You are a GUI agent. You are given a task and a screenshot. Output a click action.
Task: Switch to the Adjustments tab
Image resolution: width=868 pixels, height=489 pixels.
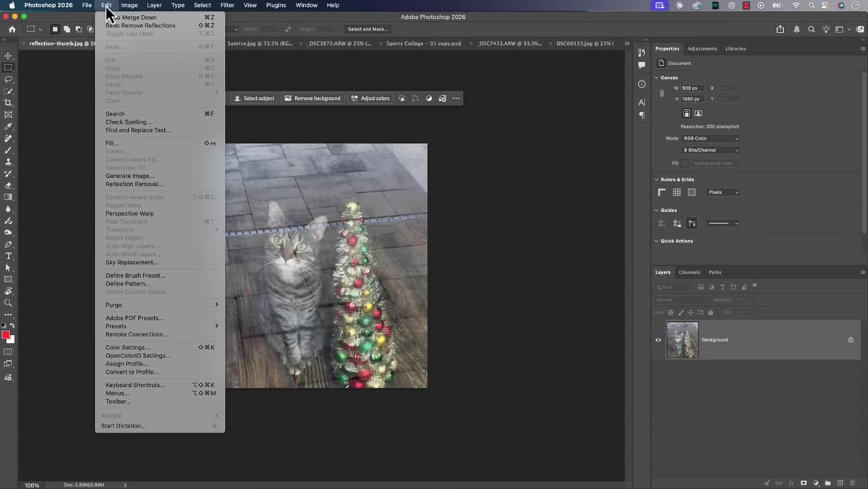(x=702, y=48)
